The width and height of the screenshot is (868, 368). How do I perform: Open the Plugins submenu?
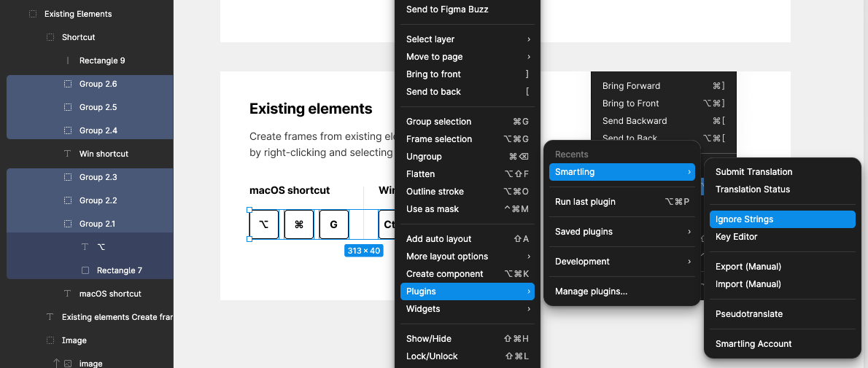468,291
